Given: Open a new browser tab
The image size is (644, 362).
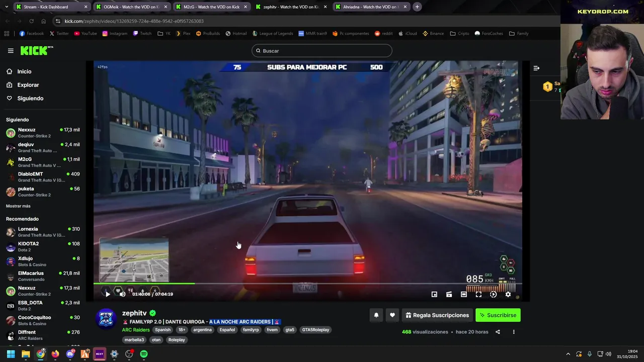Looking at the screenshot, I should coord(417,7).
